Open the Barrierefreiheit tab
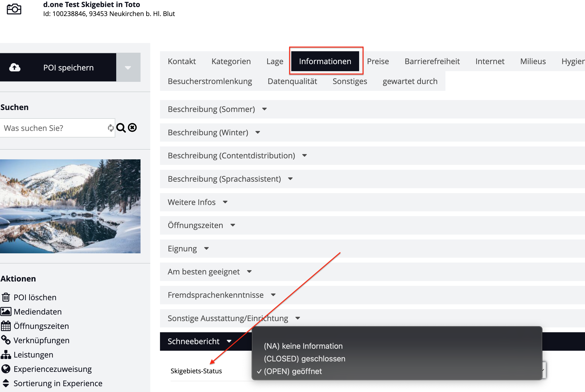 [432, 61]
